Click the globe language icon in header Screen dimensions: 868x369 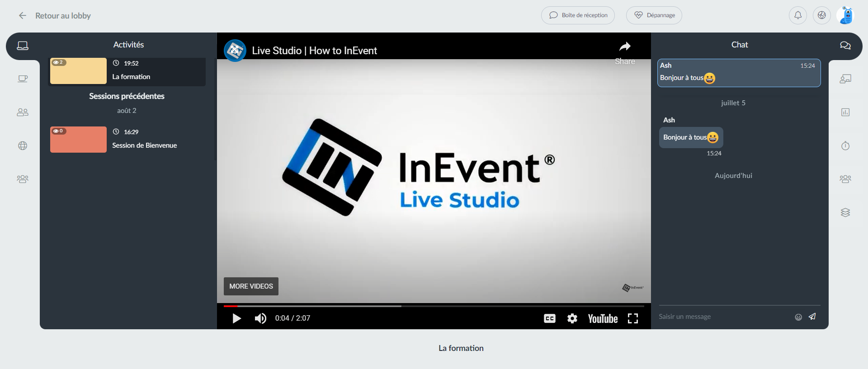[x=822, y=15]
